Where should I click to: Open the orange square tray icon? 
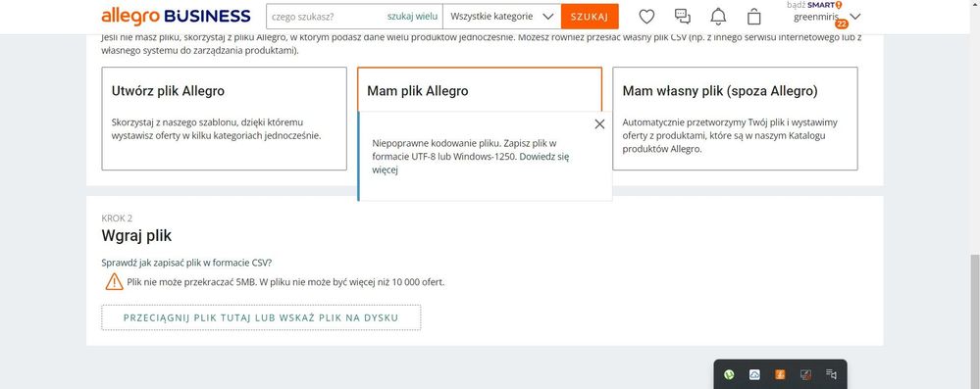click(780, 374)
